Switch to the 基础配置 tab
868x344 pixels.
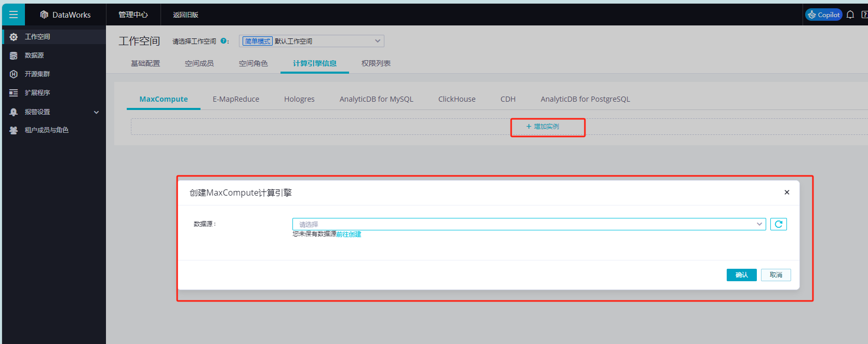[x=145, y=63]
